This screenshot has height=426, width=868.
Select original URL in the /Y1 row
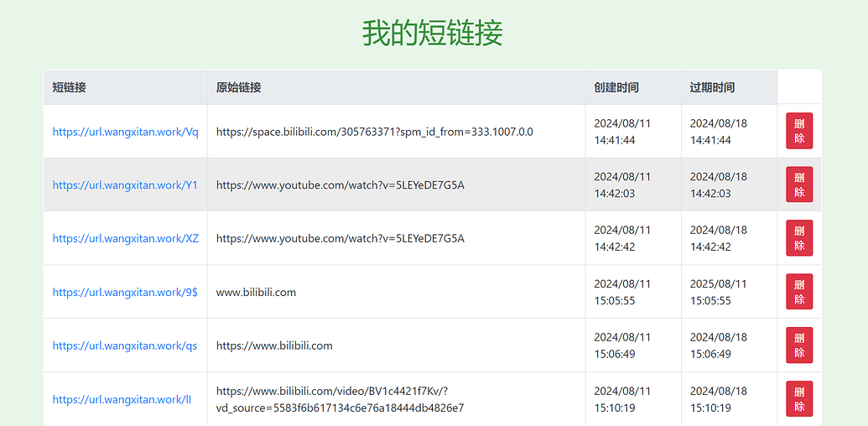coord(340,185)
